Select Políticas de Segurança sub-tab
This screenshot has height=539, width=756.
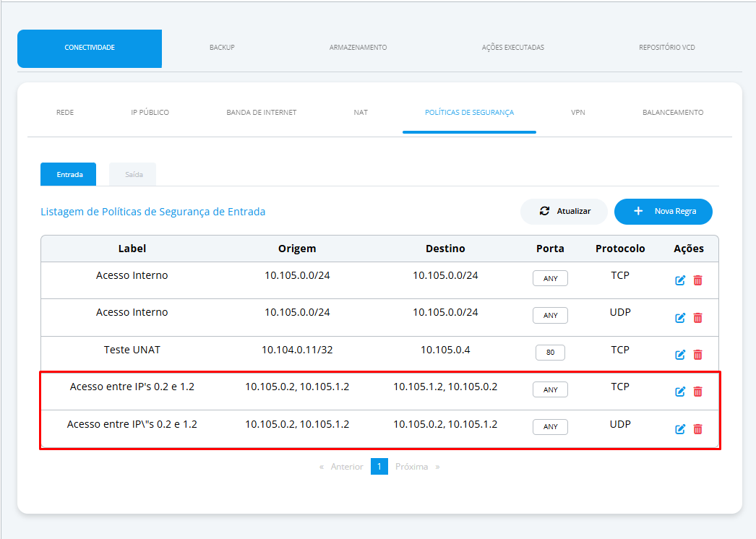(x=469, y=112)
